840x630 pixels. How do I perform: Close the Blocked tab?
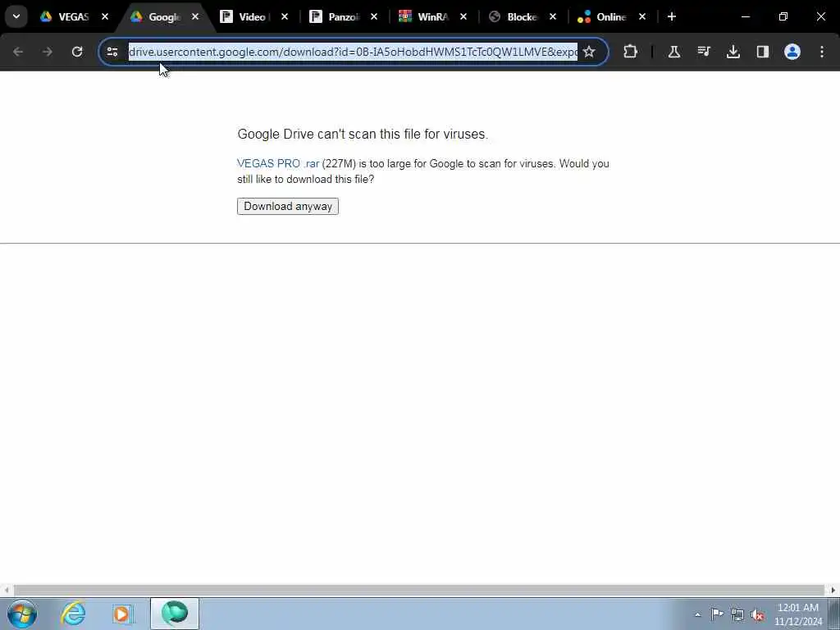tap(553, 16)
